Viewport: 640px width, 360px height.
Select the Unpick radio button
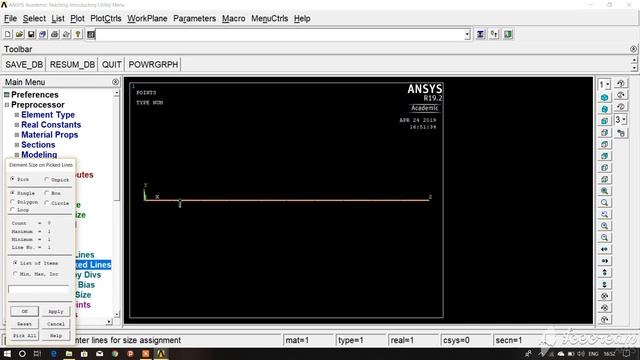pos(47,179)
